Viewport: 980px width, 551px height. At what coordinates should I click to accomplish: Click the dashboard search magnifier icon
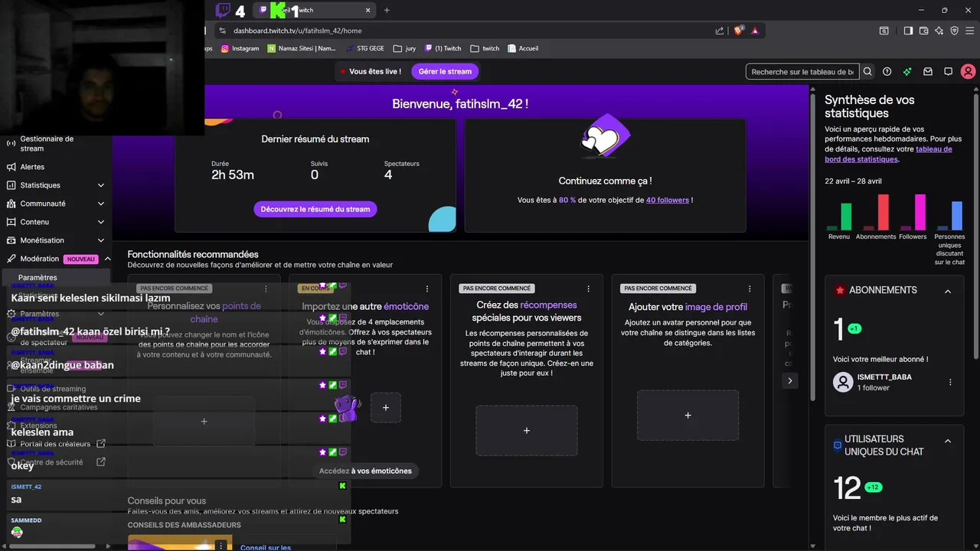click(x=867, y=71)
